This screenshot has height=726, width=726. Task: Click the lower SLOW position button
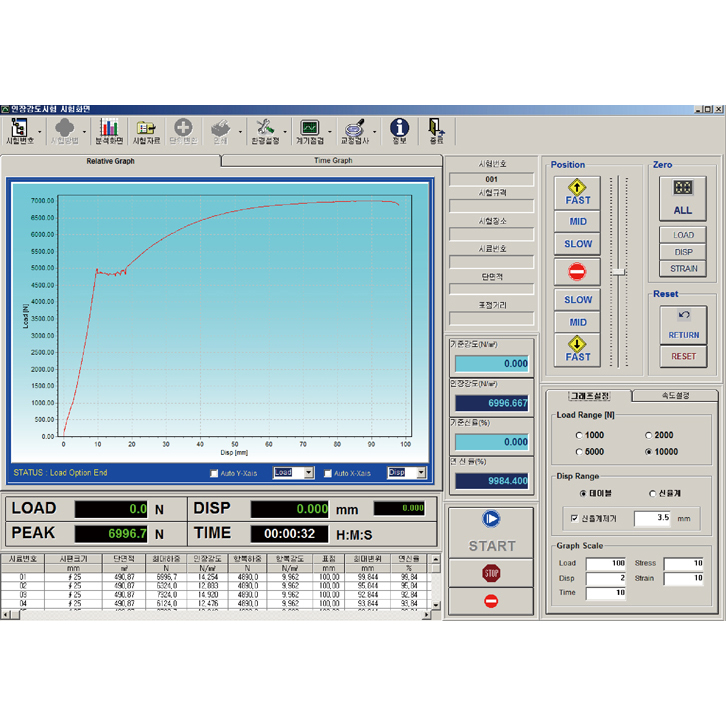pos(577,300)
